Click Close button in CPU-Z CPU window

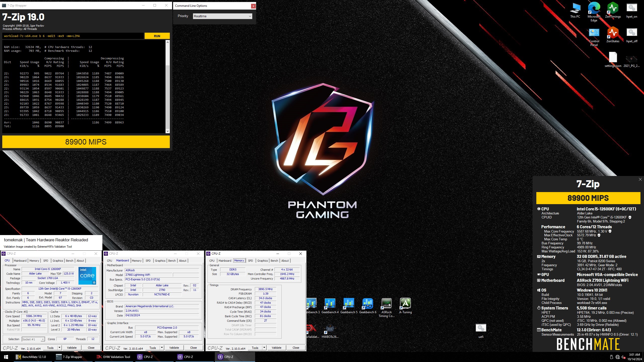(91, 348)
